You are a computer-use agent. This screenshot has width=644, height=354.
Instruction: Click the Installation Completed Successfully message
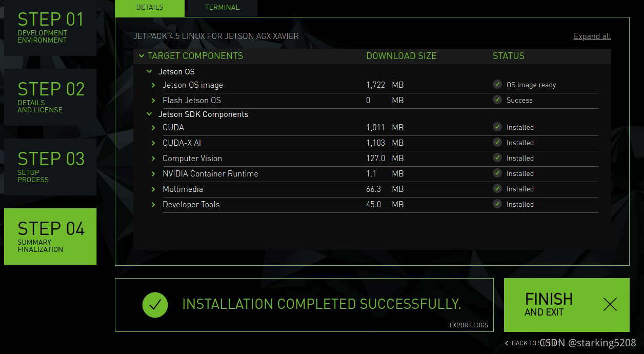click(x=321, y=304)
